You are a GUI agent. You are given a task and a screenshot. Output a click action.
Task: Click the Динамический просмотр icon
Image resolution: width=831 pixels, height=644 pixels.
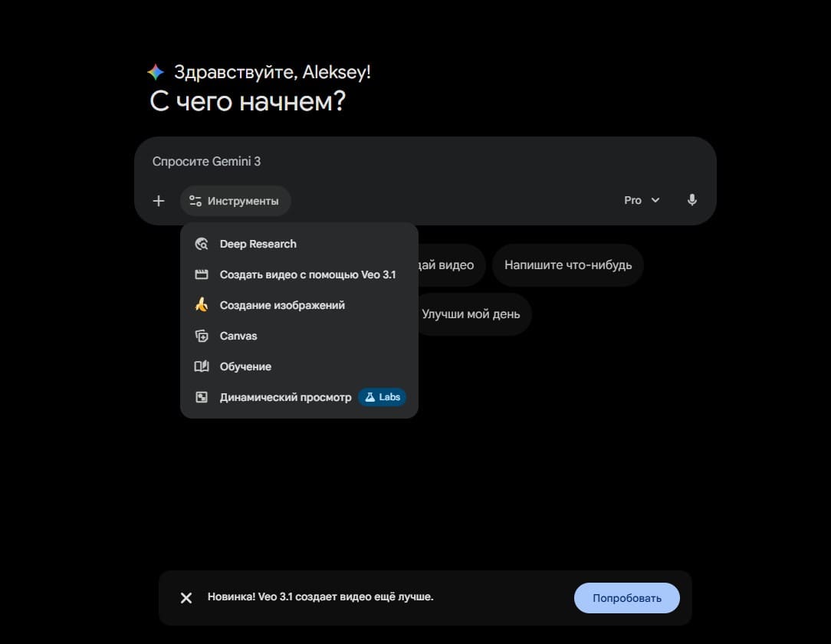point(201,396)
